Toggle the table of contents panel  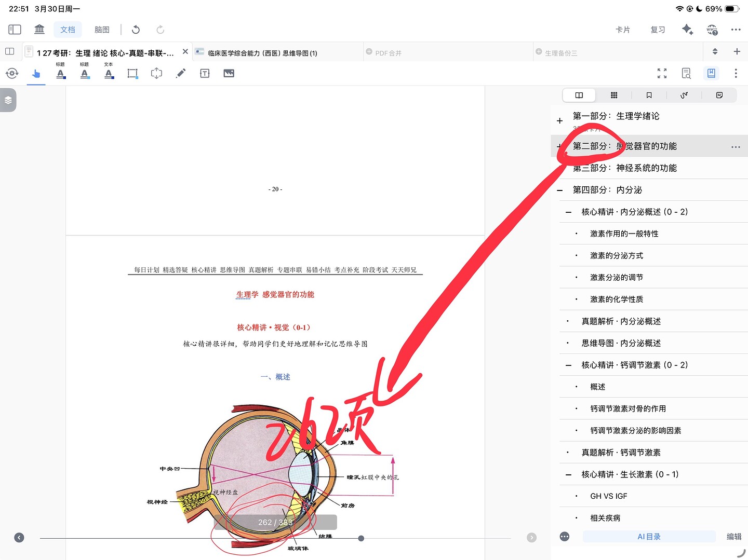pyautogui.click(x=711, y=73)
